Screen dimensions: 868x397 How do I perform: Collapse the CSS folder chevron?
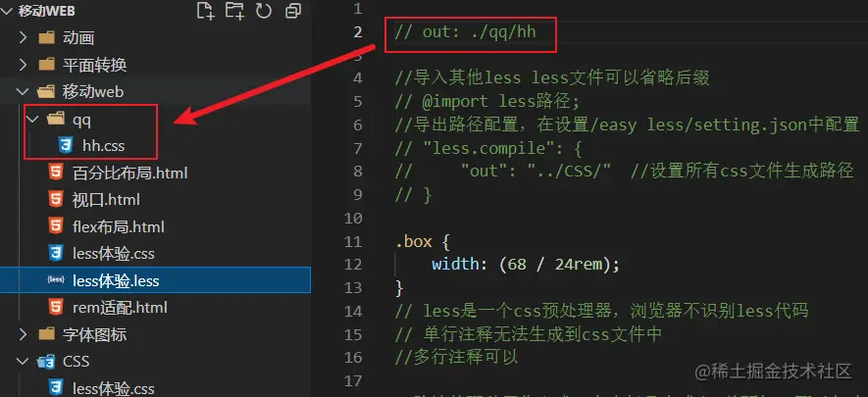point(23,361)
